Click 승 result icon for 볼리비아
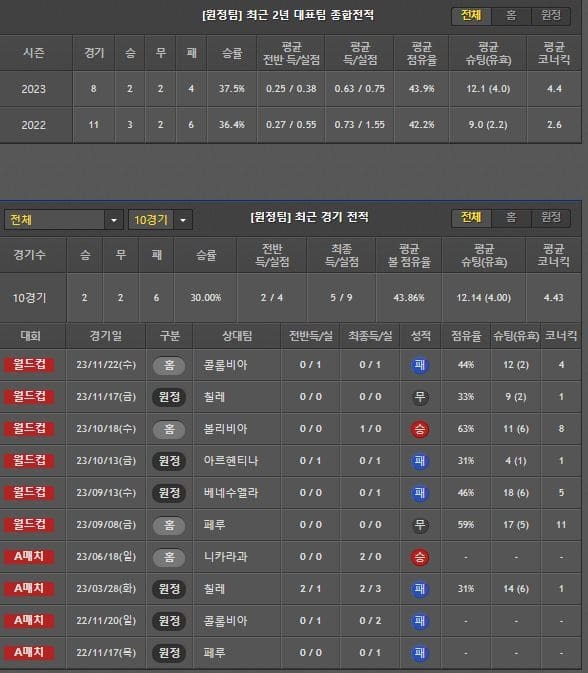Screen dimensions: 588x673 (419, 429)
